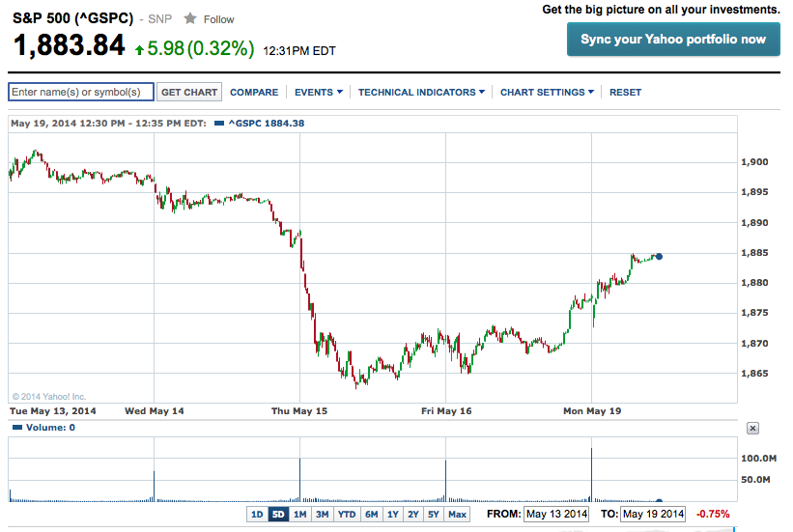Viewport: 793px width, 532px height.
Task: Show Max time range
Action: click(x=457, y=515)
